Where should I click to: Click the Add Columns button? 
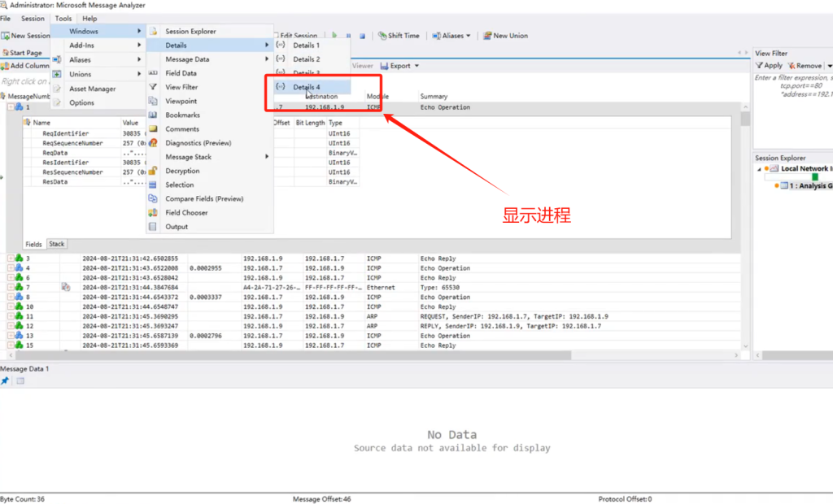(25, 66)
